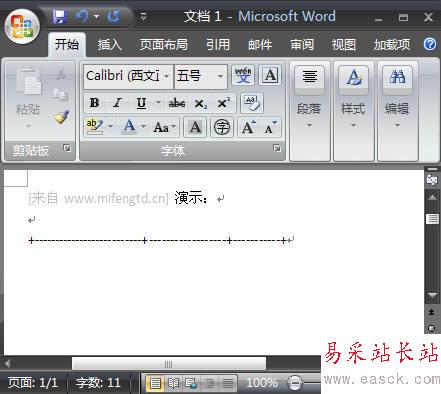The width and height of the screenshot is (441, 394).
Task: Switch to Print Layout view
Action: click(x=155, y=383)
